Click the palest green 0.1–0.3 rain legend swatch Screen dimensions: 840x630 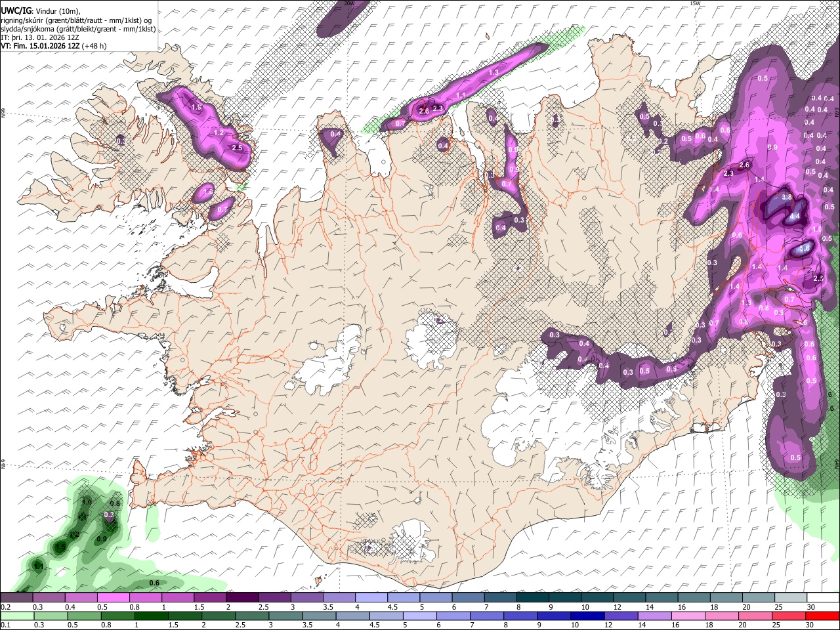click(x=16, y=616)
